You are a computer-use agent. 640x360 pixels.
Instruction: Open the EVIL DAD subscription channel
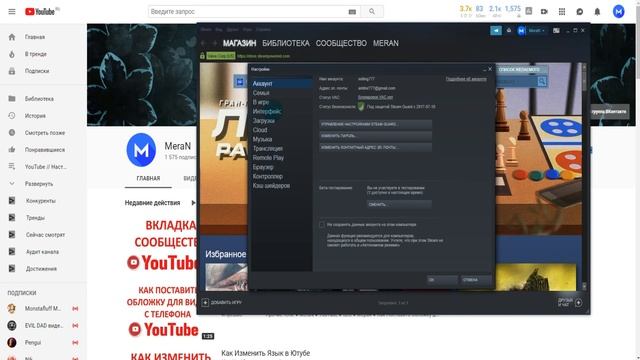[x=43, y=325]
